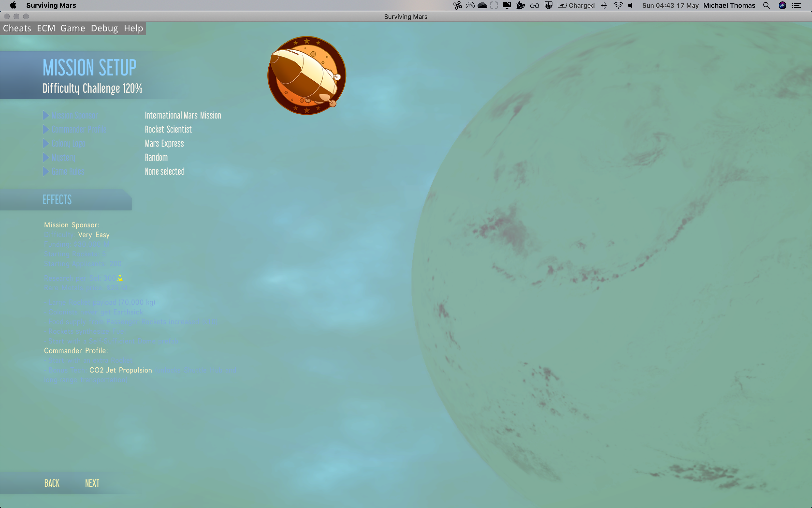The width and height of the screenshot is (812, 508).
Task: Open the Michael Thomas user menu
Action: pos(729,5)
